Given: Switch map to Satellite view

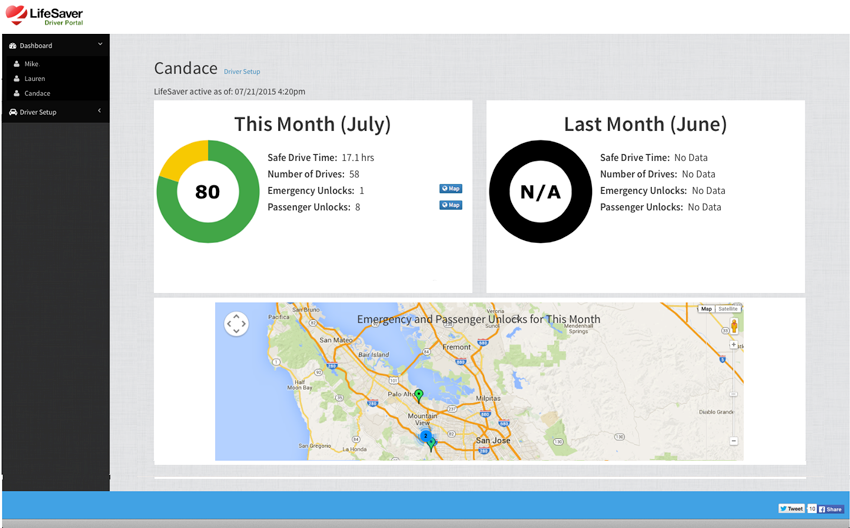Looking at the screenshot, I should pyautogui.click(x=728, y=308).
